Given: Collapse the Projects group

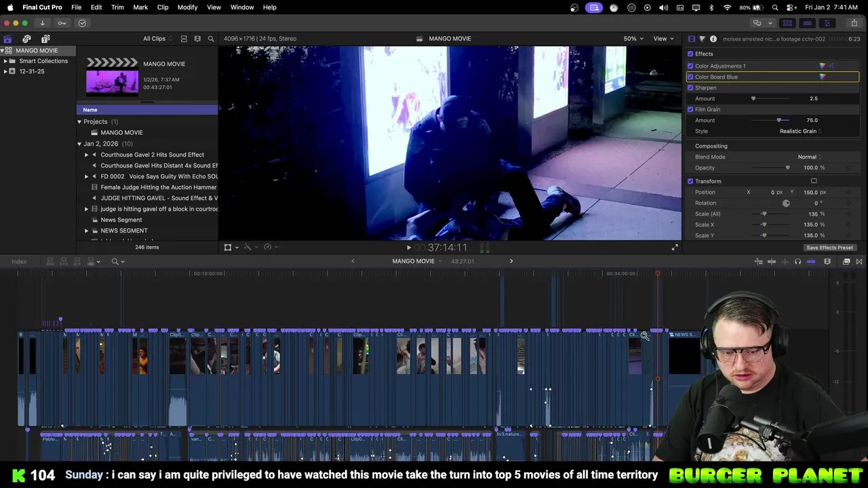Looking at the screenshot, I should click(x=79, y=121).
